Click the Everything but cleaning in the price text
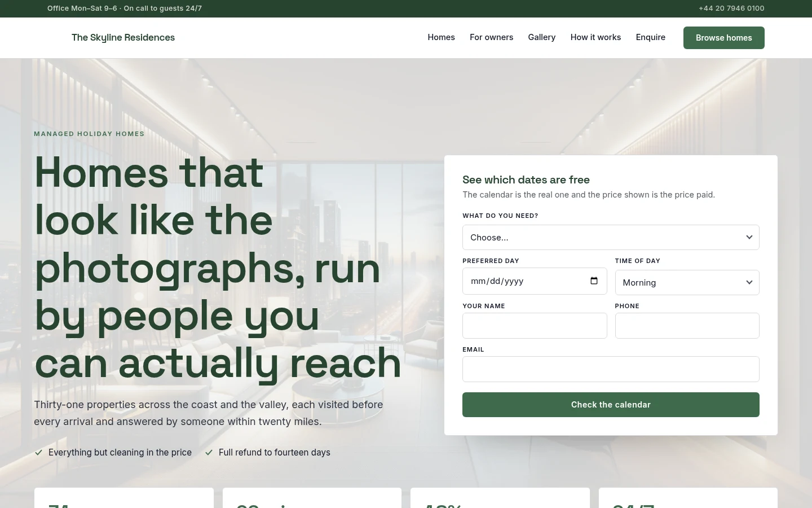The height and width of the screenshot is (508, 812). pyautogui.click(x=120, y=453)
